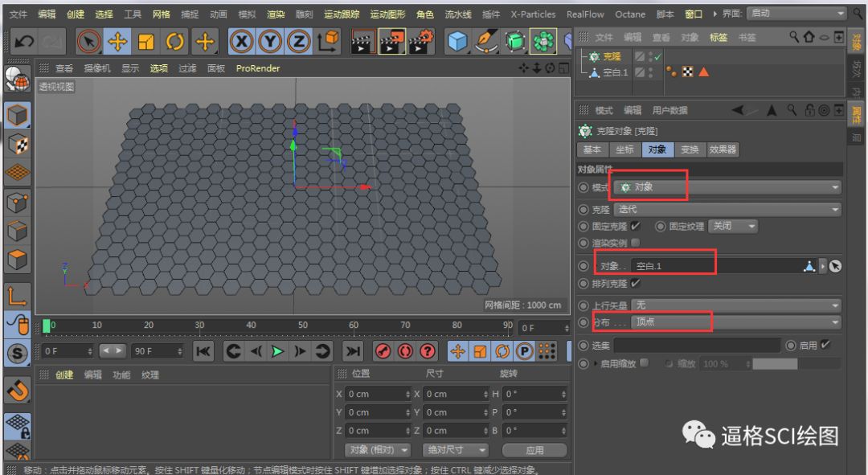This screenshot has width=868, height=475.
Task: Open 绝对尺寸 dropdown
Action: point(456,450)
